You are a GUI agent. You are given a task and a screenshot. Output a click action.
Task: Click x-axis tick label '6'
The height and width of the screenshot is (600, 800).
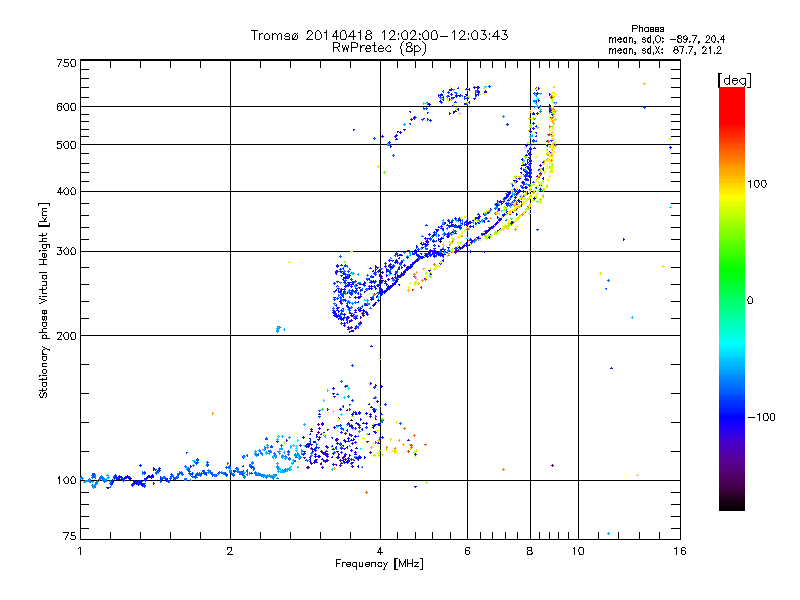click(467, 551)
